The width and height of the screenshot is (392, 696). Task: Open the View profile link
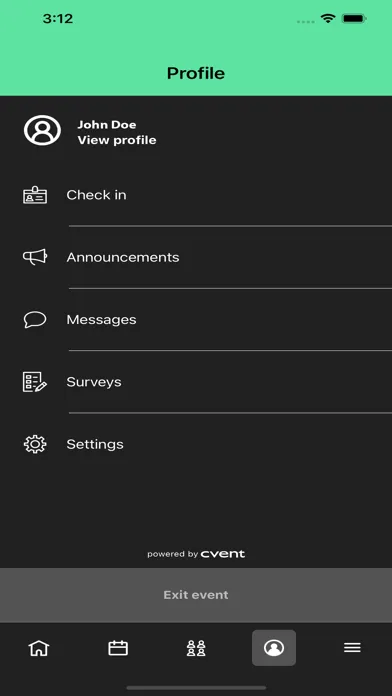(117, 140)
